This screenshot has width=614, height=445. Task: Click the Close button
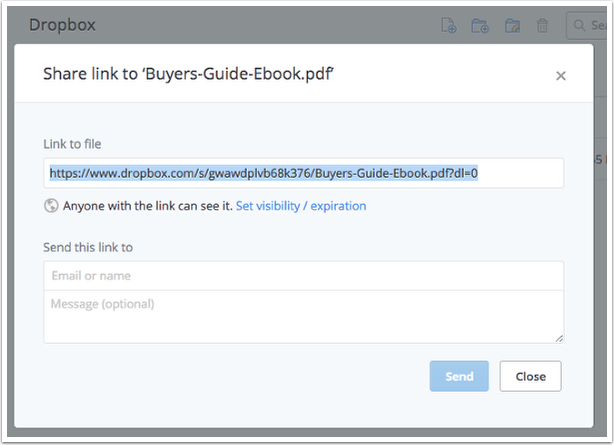(530, 376)
